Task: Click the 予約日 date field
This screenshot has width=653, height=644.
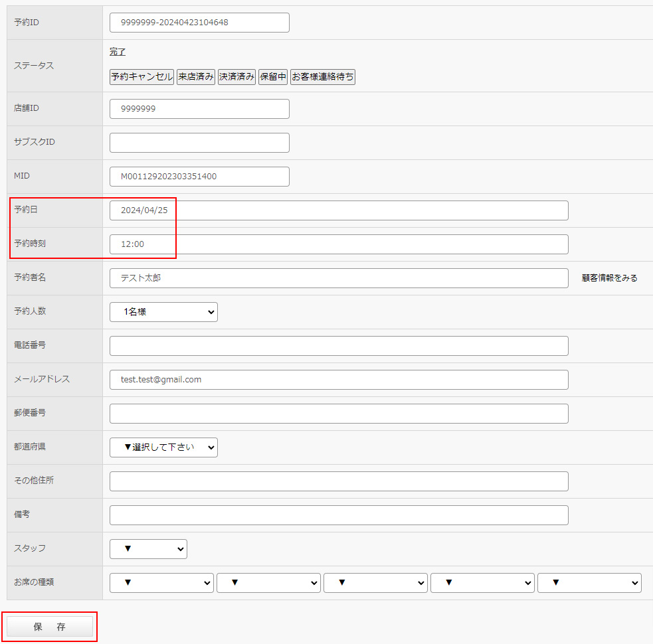Action: tap(339, 210)
